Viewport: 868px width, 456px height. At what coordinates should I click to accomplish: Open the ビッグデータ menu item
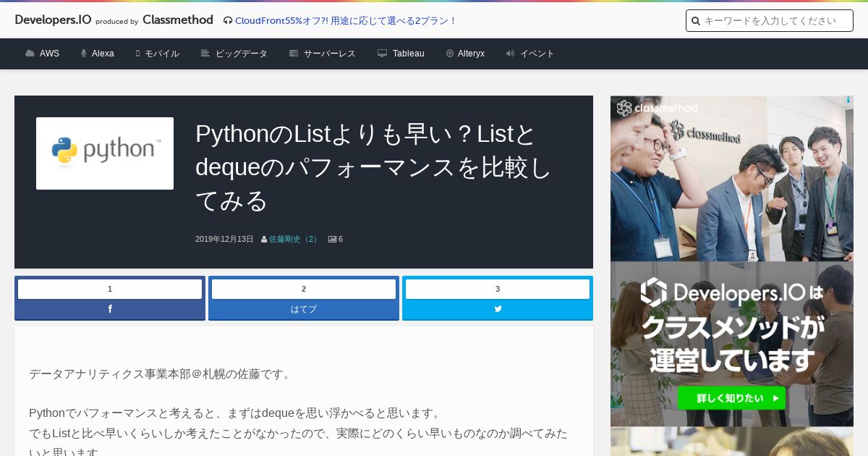coord(242,54)
